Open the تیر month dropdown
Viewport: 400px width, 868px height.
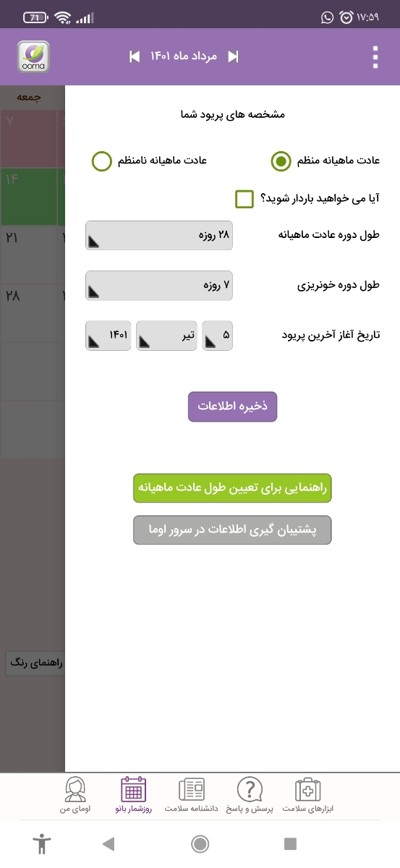coord(166,336)
